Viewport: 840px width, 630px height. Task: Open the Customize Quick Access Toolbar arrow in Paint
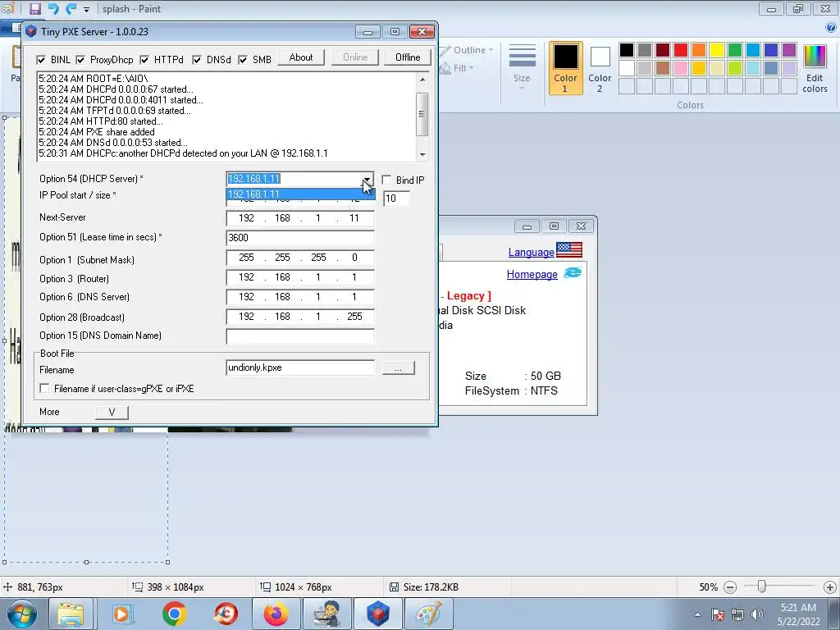pyautogui.click(x=86, y=9)
